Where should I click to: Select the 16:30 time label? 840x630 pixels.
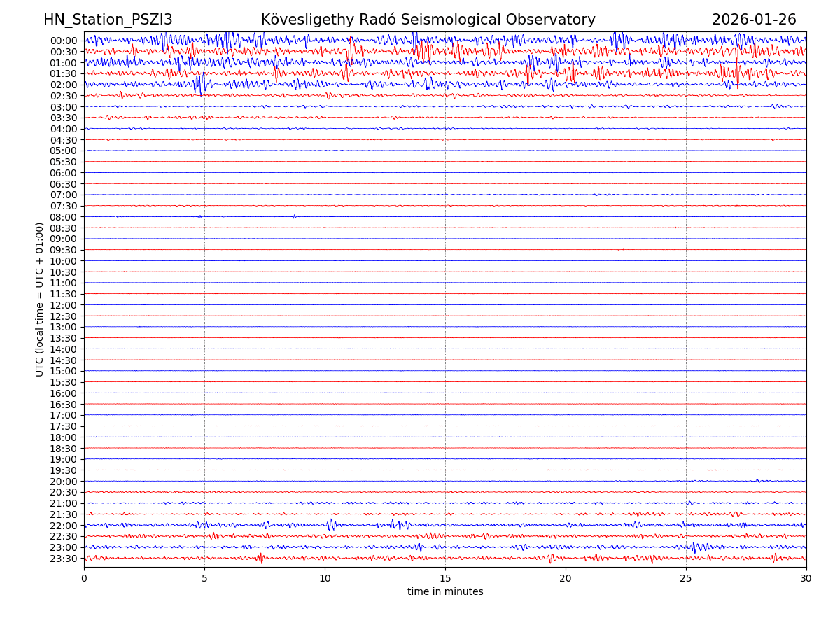(64, 404)
